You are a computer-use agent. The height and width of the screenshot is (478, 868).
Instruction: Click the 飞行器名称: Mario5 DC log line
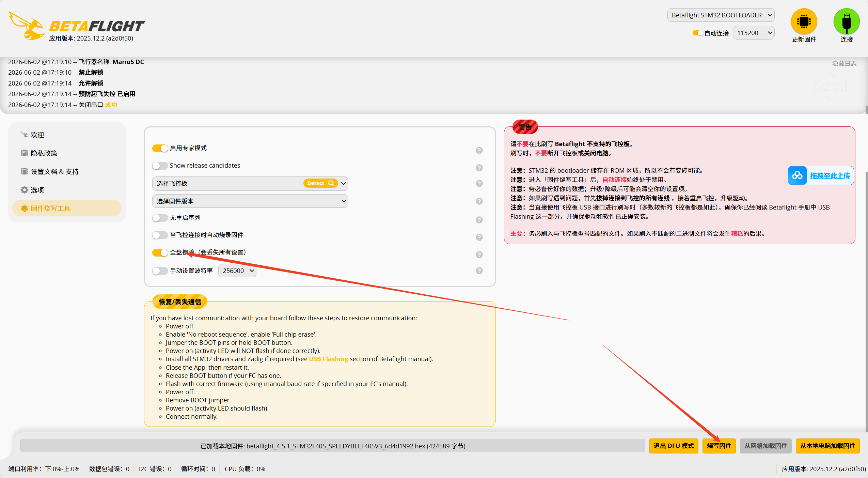pyautogui.click(x=76, y=62)
